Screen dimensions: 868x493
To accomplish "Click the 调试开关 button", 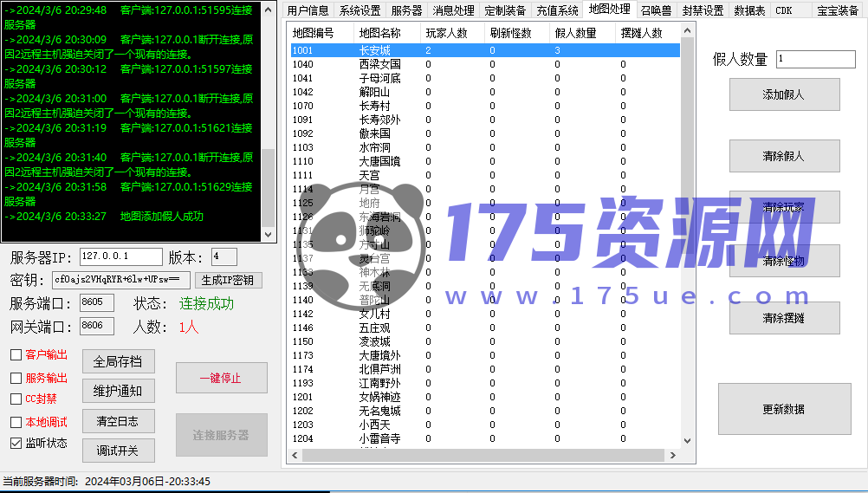I will pyautogui.click(x=119, y=451).
